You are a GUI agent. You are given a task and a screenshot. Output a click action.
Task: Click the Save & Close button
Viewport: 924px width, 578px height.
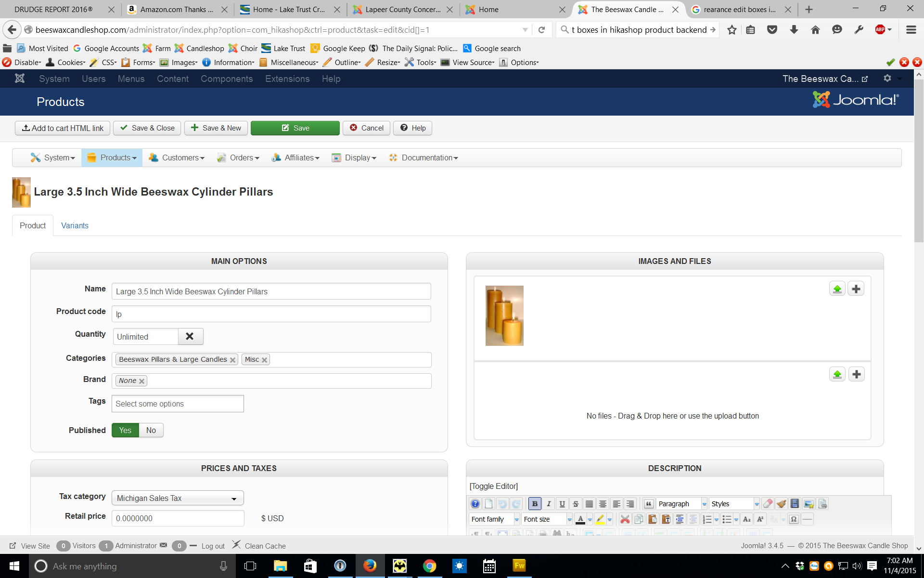tap(147, 128)
